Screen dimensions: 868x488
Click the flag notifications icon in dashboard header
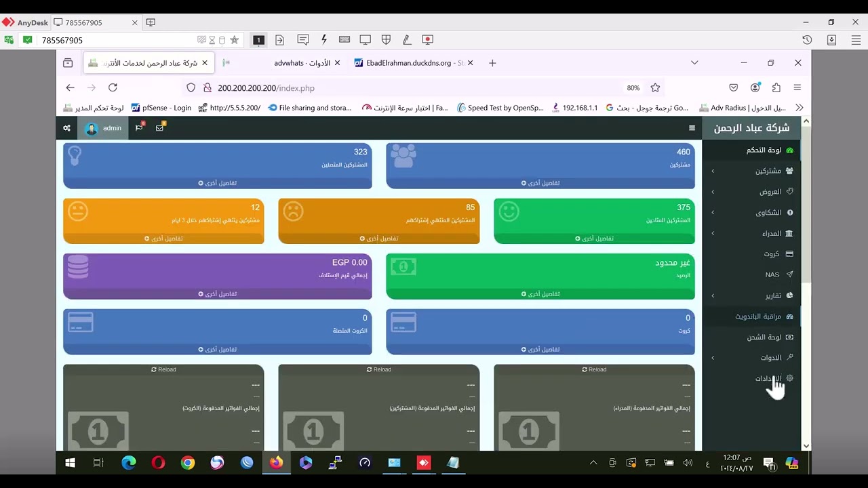pos(139,127)
